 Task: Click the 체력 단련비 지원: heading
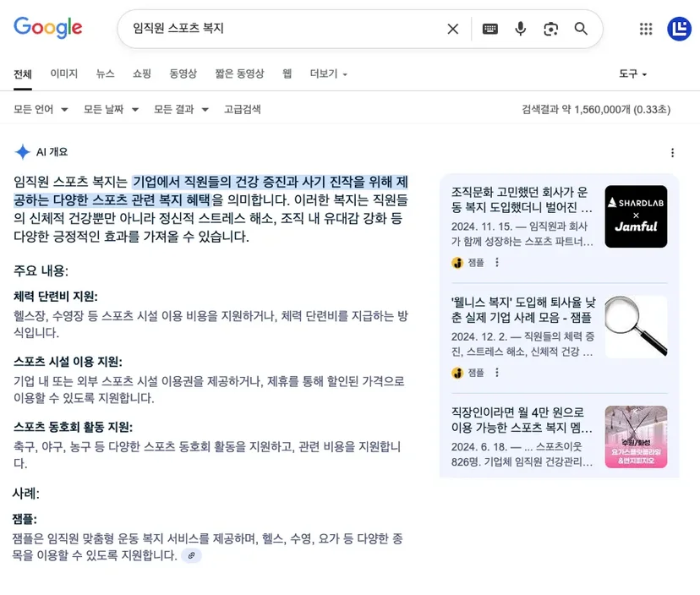pyautogui.click(x=55, y=297)
